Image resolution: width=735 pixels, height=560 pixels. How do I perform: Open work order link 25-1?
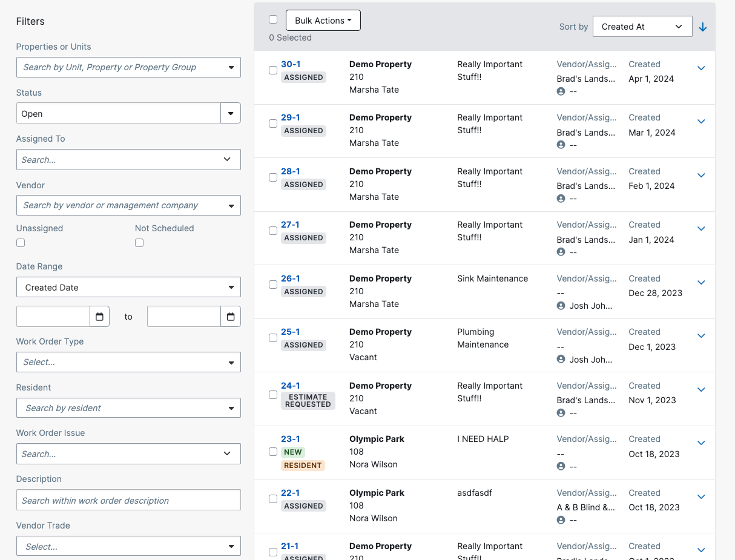coord(291,332)
